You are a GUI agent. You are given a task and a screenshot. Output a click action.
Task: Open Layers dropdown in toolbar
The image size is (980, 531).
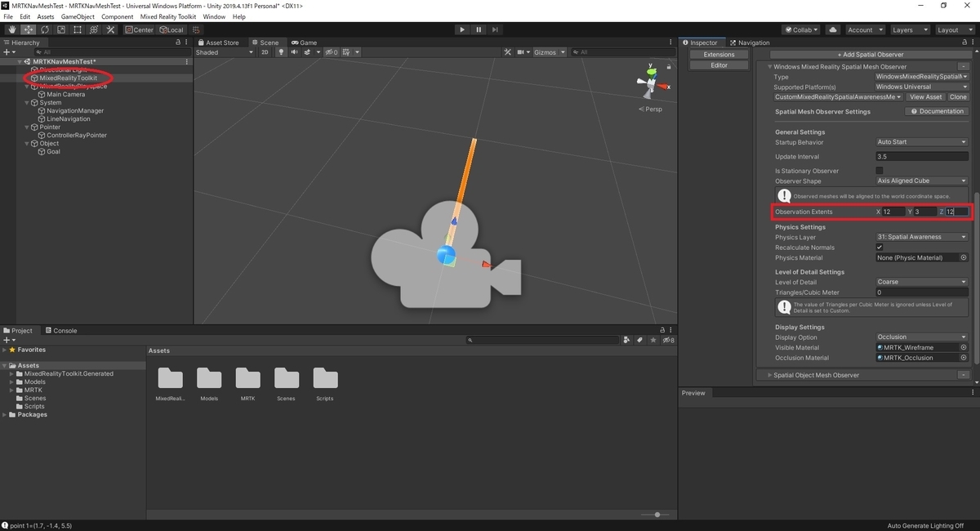pyautogui.click(x=910, y=29)
